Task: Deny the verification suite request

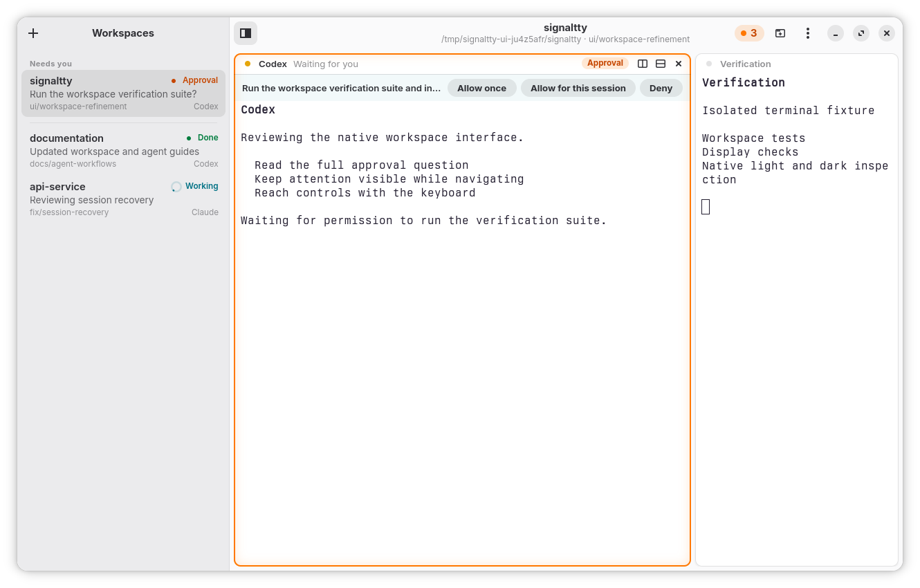Action: tap(661, 88)
